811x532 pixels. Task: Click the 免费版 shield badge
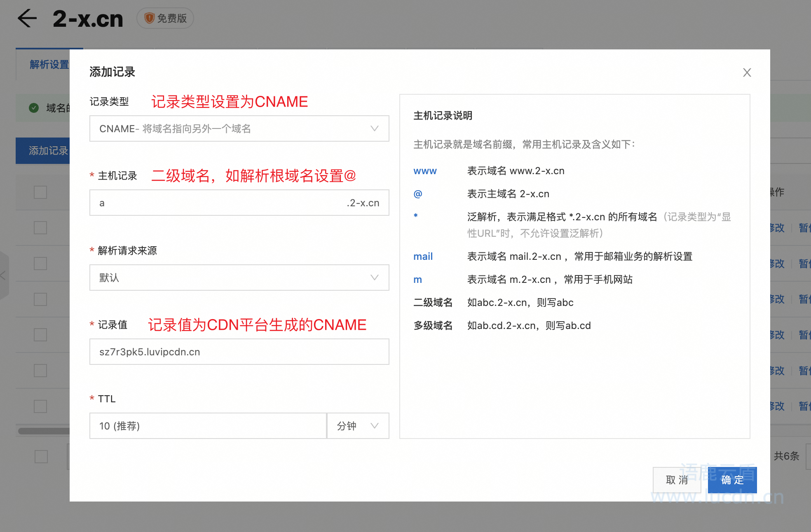click(165, 18)
